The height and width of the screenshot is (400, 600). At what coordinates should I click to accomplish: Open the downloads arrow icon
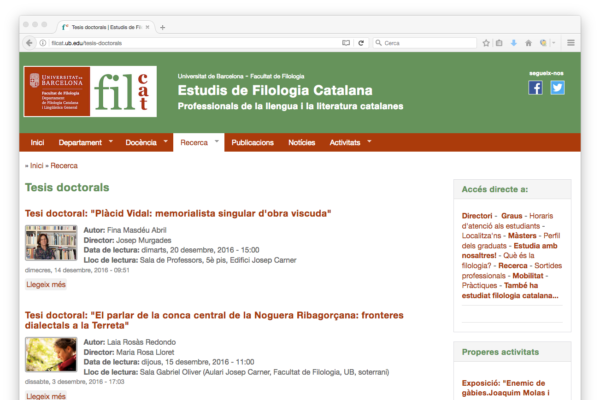click(514, 43)
